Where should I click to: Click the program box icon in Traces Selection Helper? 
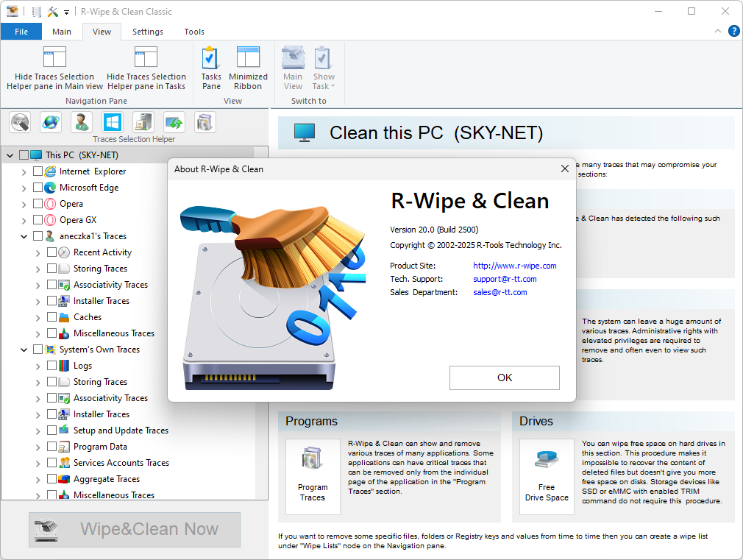click(x=205, y=122)
